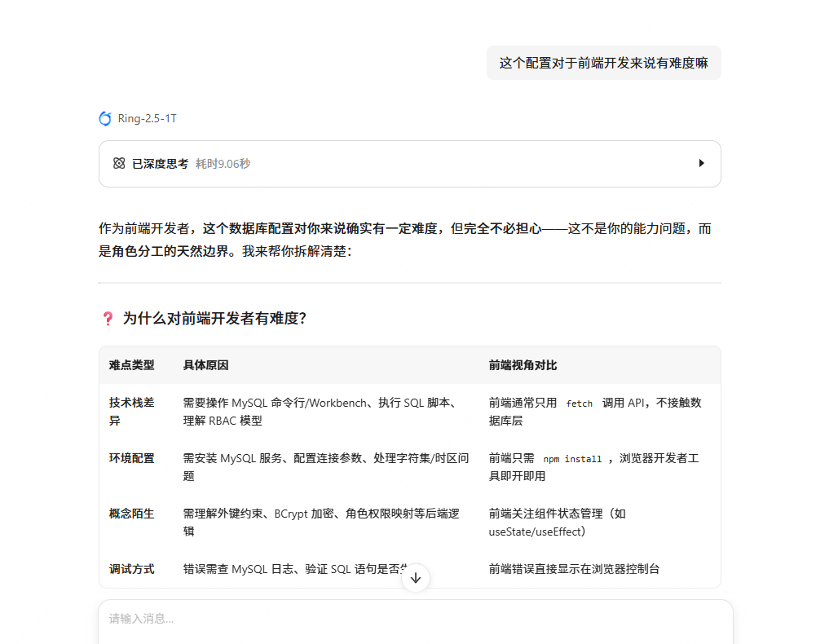Collapse the deep-thinking summary bar
The height and width of the screenshot is (644, 838).
pyautogui.click(x=408, y=163)
